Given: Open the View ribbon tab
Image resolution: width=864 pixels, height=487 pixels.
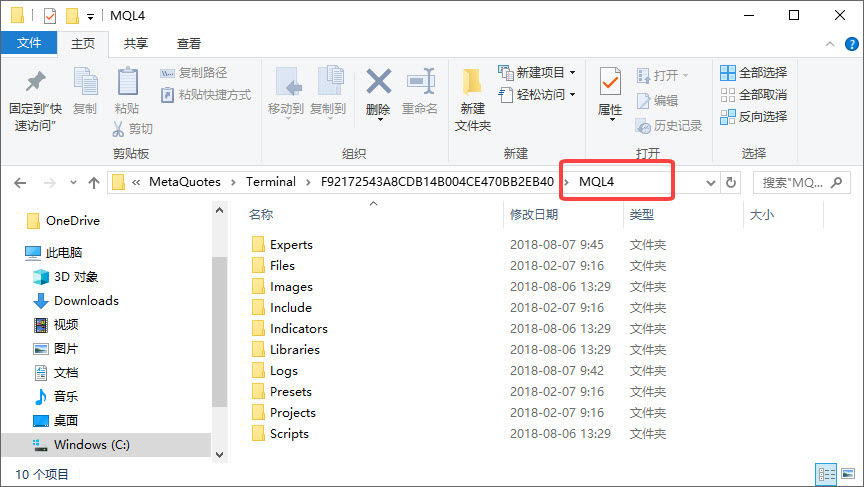Looking at the screenshot, I should coord(188,44).
